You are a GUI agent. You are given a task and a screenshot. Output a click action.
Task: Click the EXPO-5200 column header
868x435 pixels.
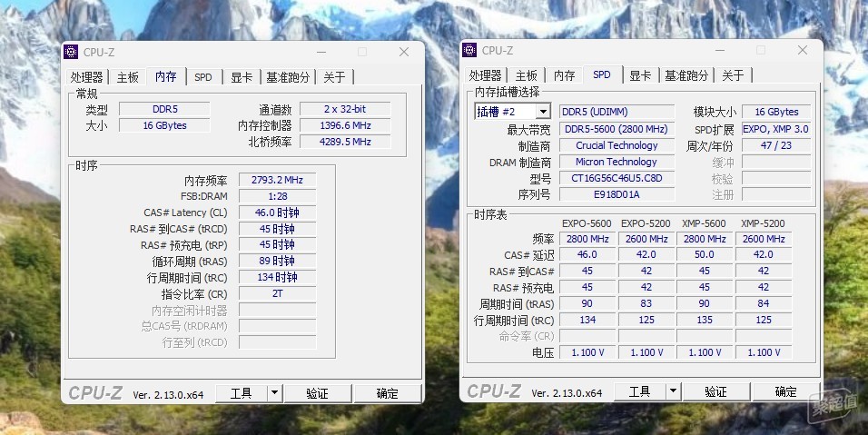coord(646,223)
